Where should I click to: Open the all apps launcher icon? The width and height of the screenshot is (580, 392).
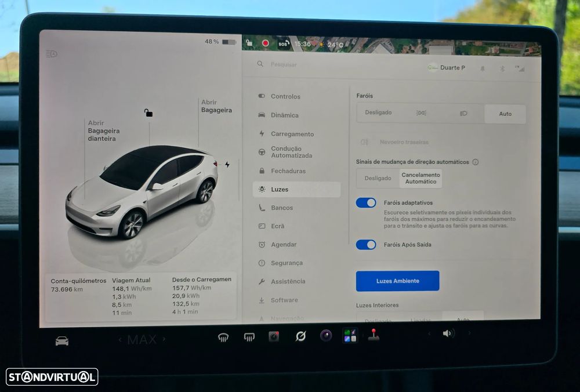[x=350, y=335]
